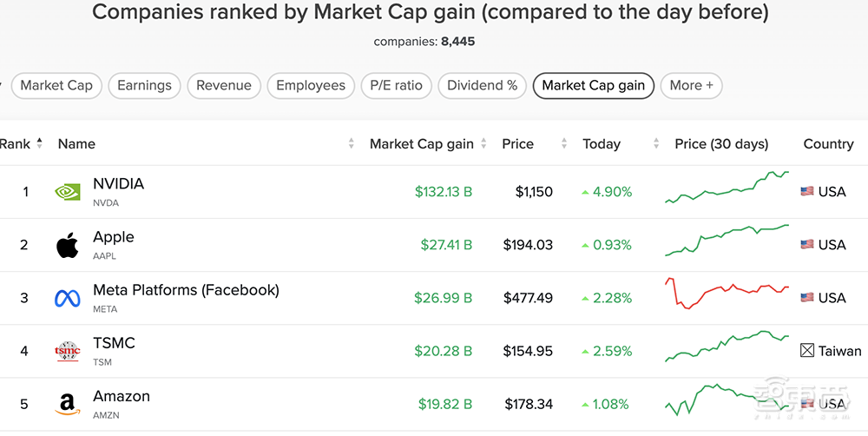Open the NVIDIA company link
Screen dimensions: 868x436
coord(118,184)
